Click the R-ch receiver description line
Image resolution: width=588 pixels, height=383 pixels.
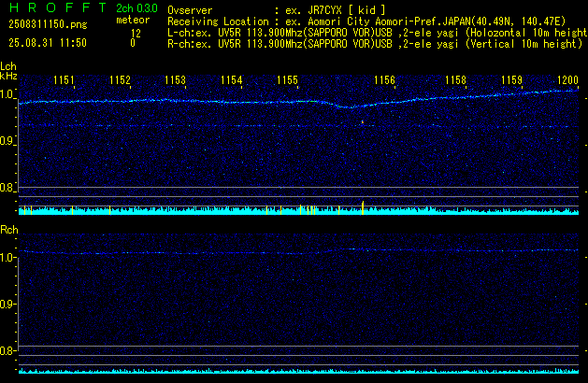coord(375,44)
